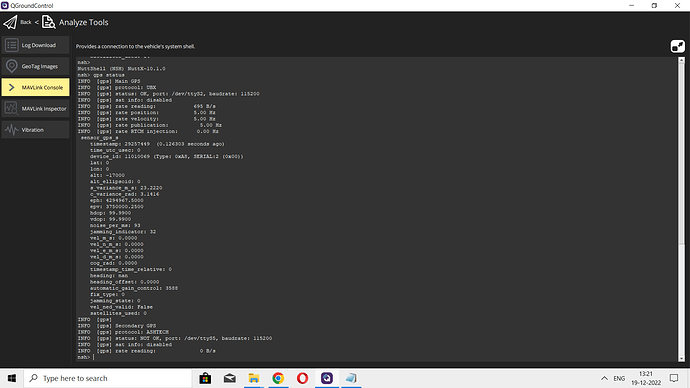
Task: Open the Windows Start menu
Action: point(12,378)
